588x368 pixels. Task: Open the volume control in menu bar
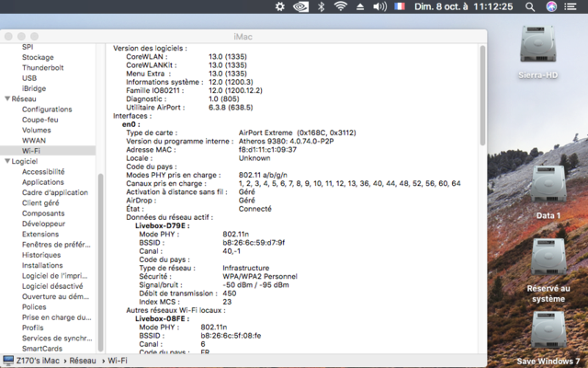(379, 6)
